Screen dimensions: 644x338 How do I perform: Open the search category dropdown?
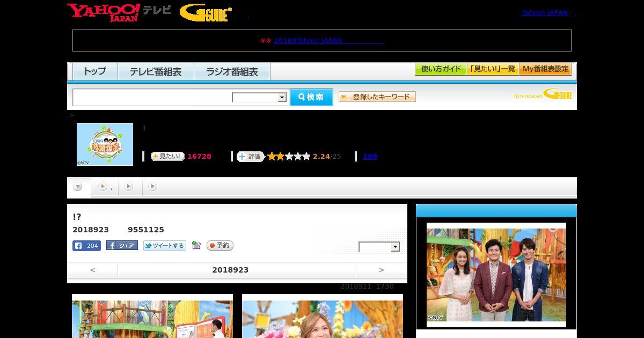point(260,98)
